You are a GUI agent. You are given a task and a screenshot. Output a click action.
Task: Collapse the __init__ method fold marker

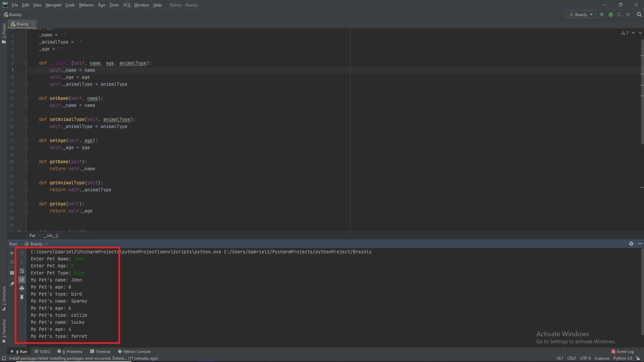pyautogui.click(x=26, y=63)
